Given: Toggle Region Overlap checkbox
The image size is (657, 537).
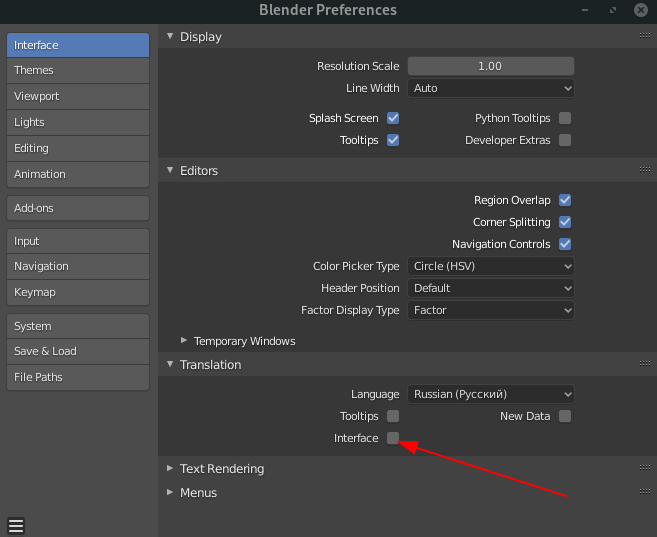Looking at the screenshot, I should point(565,200).
